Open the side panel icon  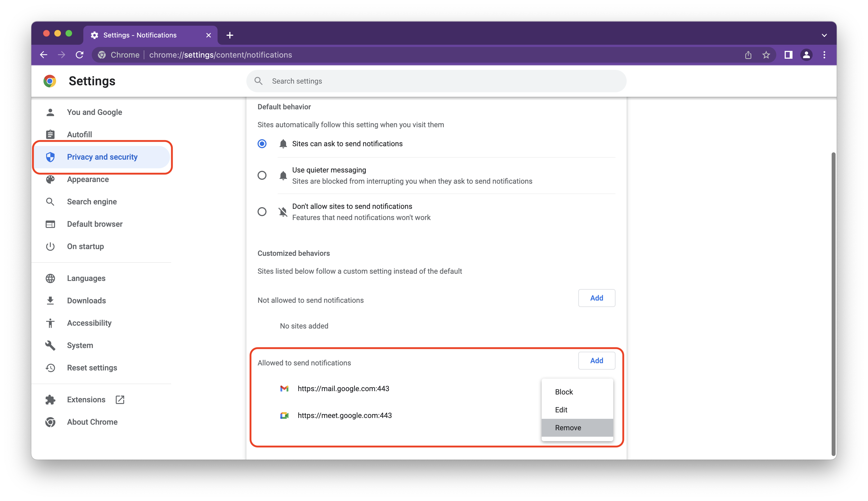(788, 55)
